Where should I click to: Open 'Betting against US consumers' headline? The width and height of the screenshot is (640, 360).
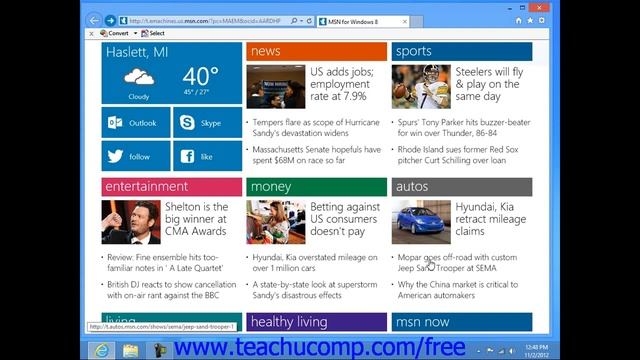tap(345, 219)
